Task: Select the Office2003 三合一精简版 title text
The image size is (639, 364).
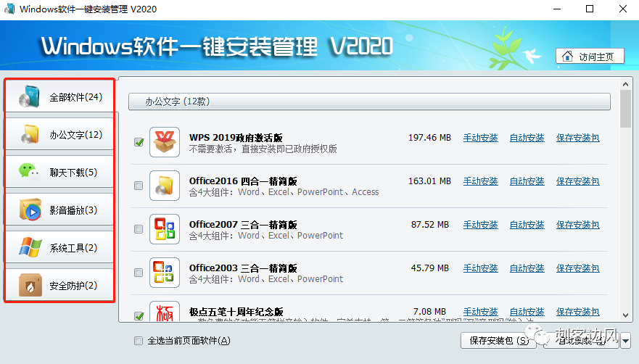Action: pyautogui.click(x=243, y=268)
